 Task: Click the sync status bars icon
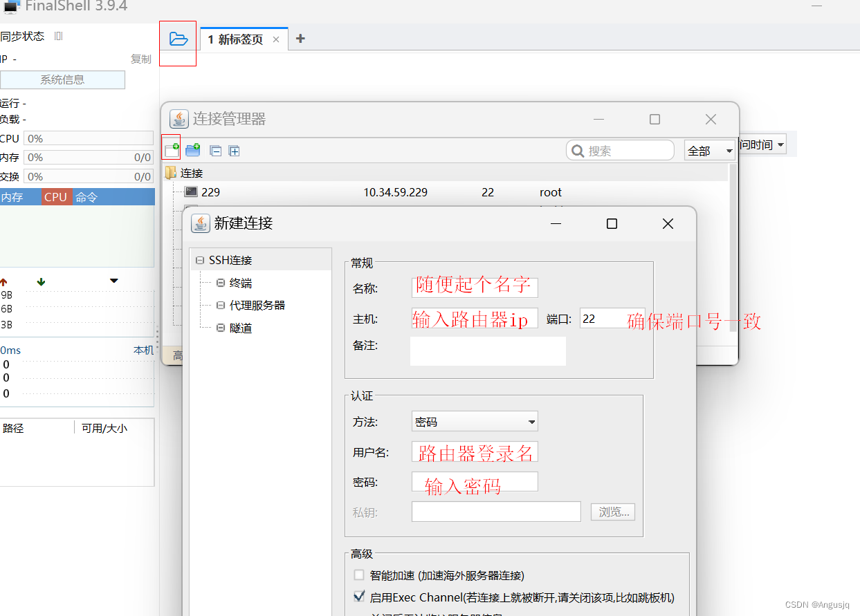(x=59, y=36)
